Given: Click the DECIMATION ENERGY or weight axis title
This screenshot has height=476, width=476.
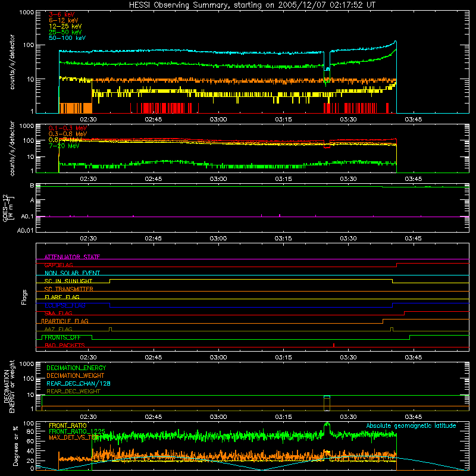Looking at the screenshot, I should click(9, 386).
